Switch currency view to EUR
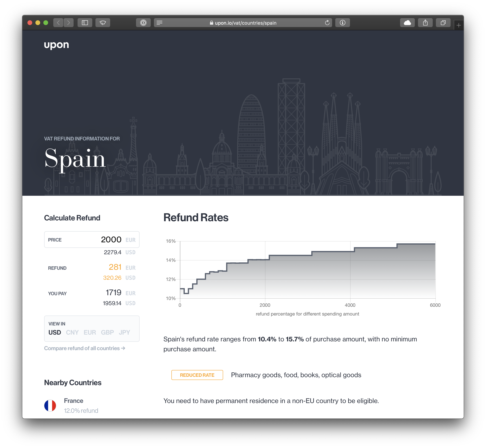486x448 pixels. click(x=90, y=332)
